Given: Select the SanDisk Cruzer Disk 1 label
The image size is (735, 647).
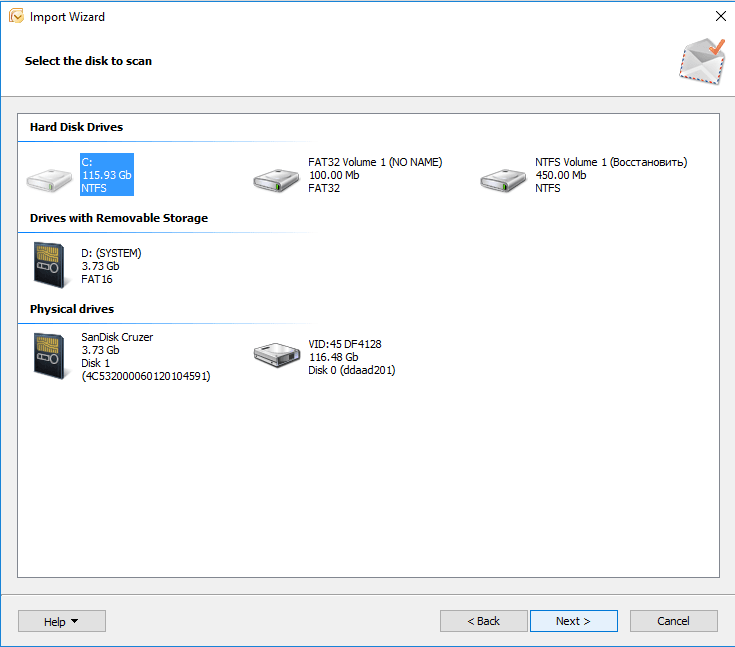Looking at the screenshot, I should pyautogui.click(x=145, y=357).
